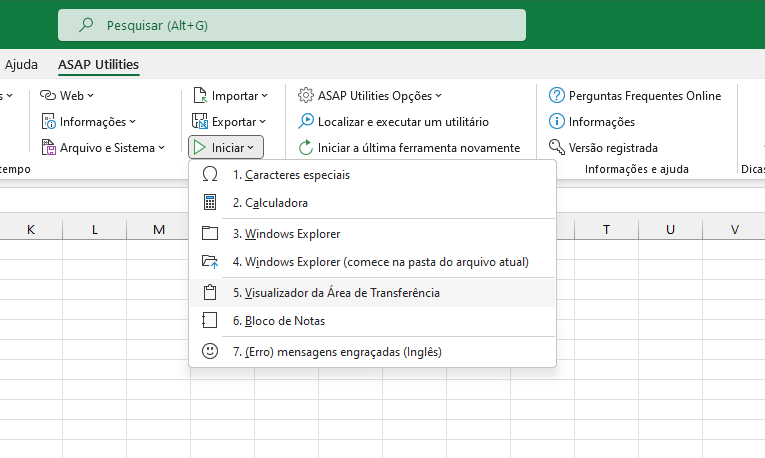The height and width of the screenshot is (458, 765).
Task: Select 7. (Erro) mensagens engraçadas entry
Action: click(372, 352)
